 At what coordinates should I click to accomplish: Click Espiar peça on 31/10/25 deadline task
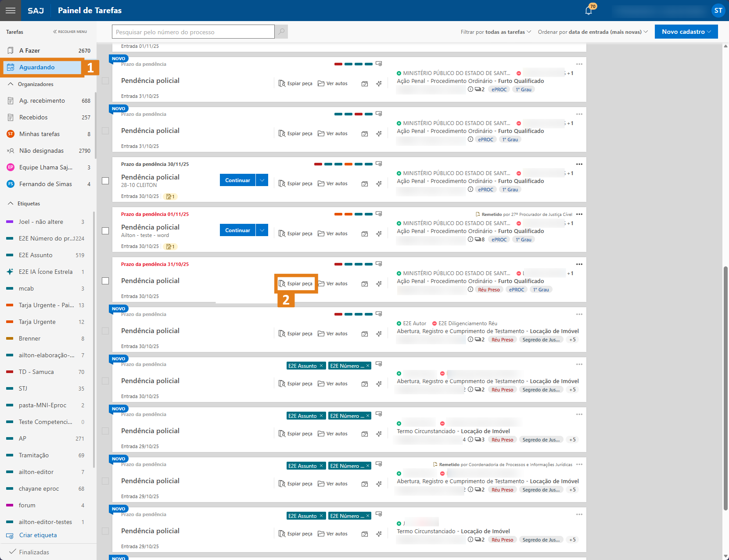[296, 284]
